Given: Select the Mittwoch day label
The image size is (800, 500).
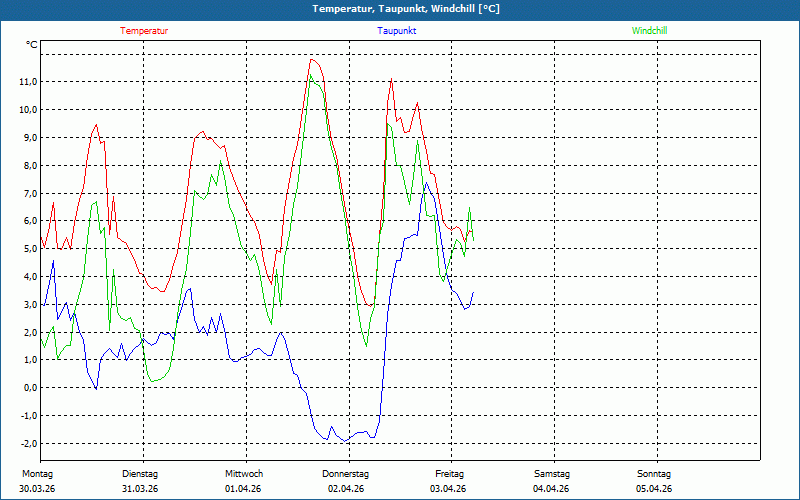Looking at the screenshot, I should click(243, 474).
